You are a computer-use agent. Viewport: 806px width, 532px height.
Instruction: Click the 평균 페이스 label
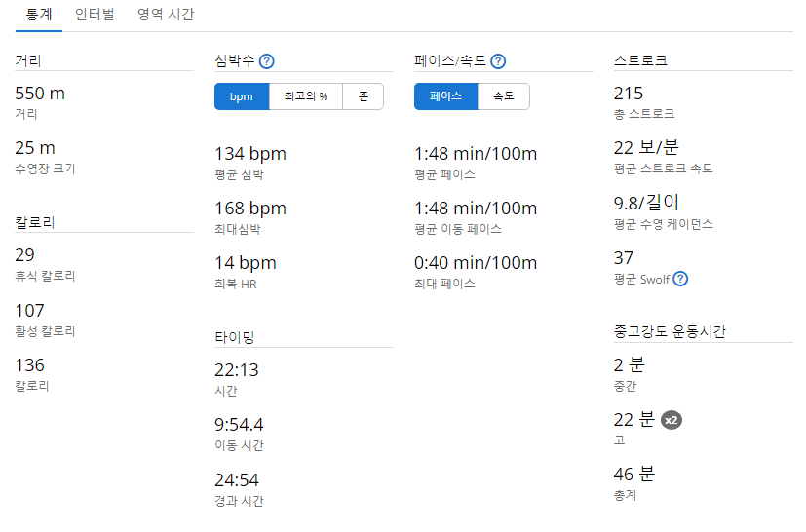[x=444, y=174]
